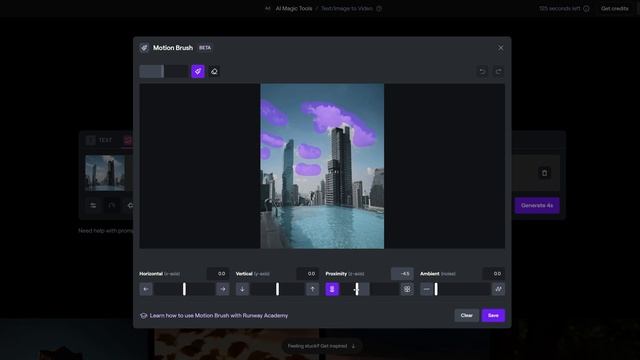Click the Motion Brush logo icon
640x360 pixels.
pyautogui.click(x=144, y=48)
